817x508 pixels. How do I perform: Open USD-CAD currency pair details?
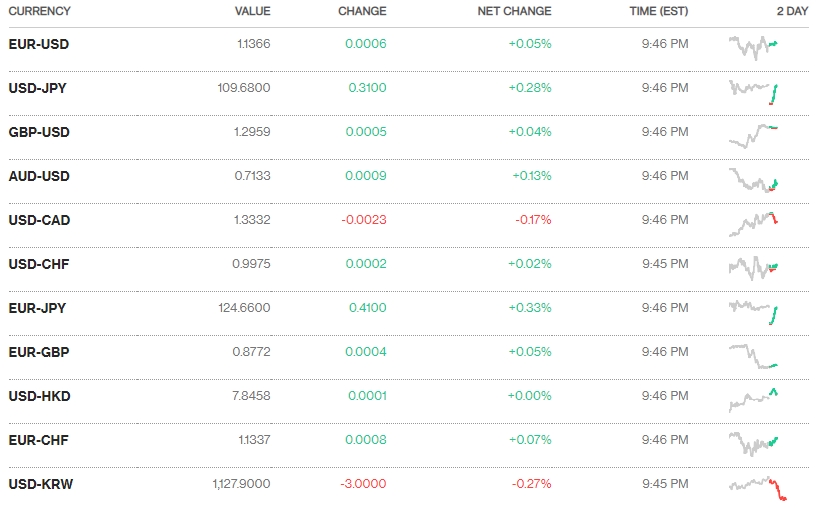(38, 220)
